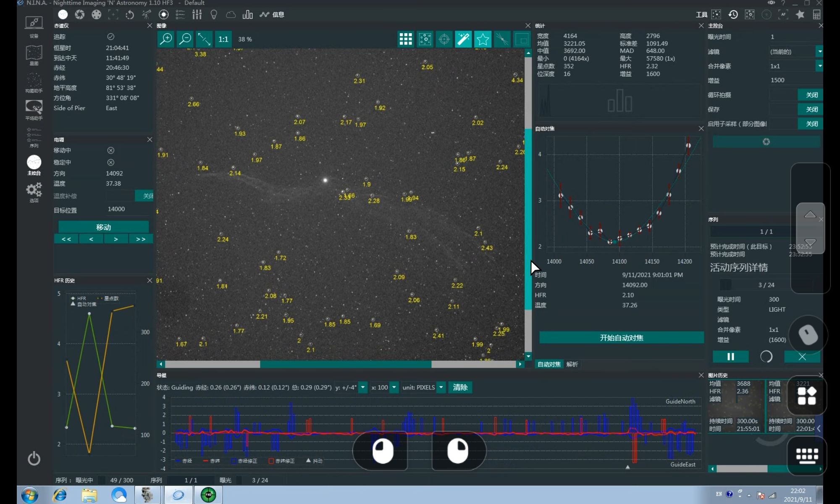Click the >> large step outward button
This screenshot has height=504, width=840.
coord(141,239)
